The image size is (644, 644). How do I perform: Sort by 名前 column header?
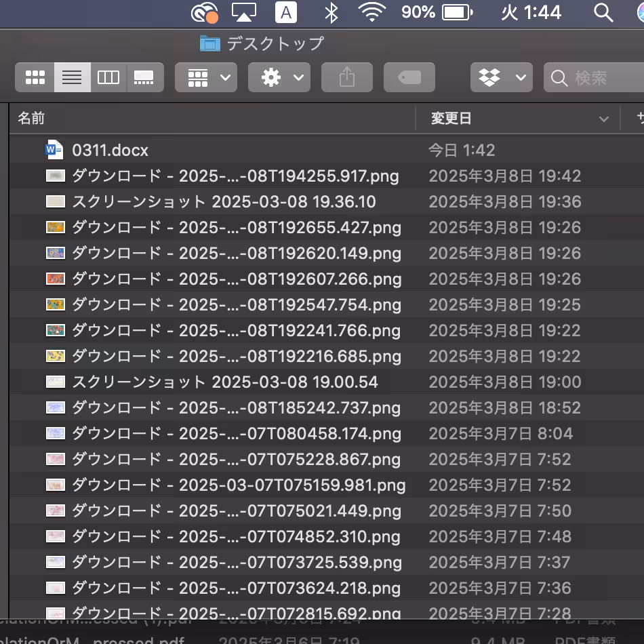click(31, 118)
